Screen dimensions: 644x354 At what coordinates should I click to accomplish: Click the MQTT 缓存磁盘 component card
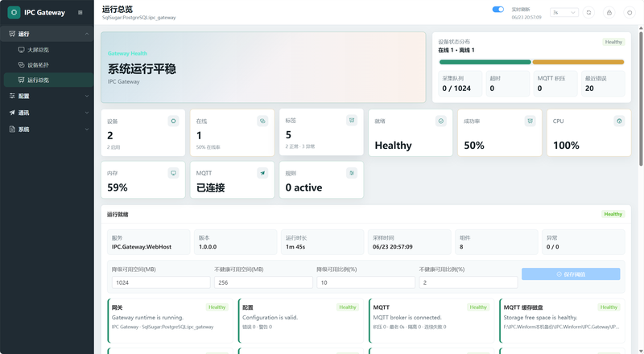pyautogui.click(x=562, y=321)
